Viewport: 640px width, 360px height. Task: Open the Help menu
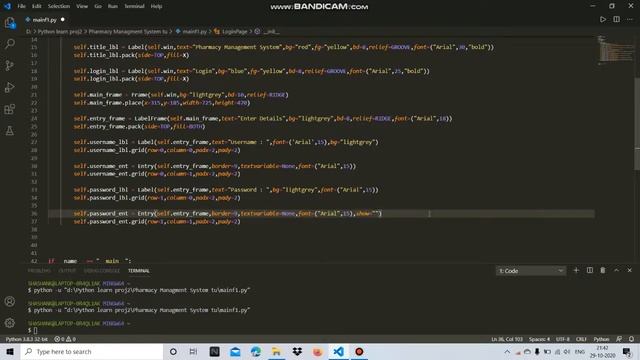pyautogui.click(x=156, y=6)
